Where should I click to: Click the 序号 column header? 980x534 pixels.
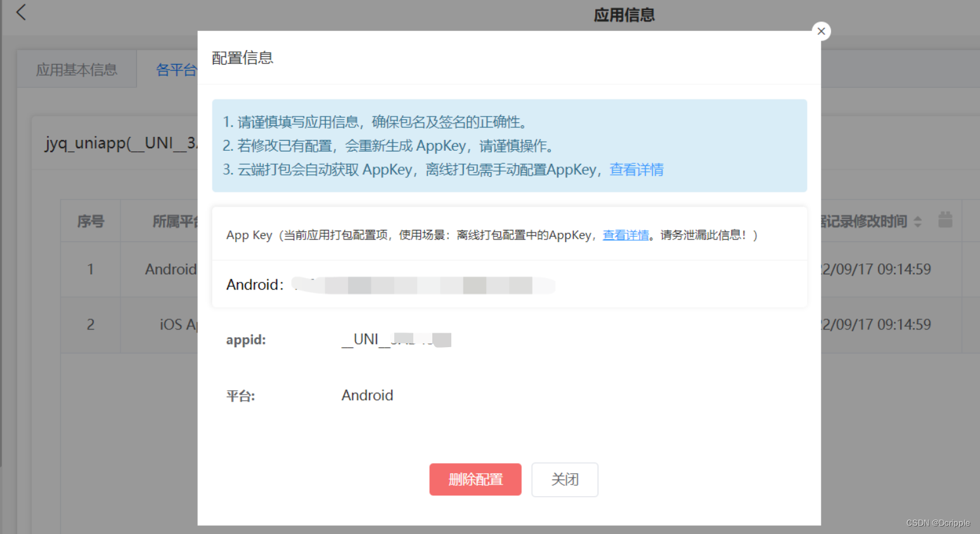point(91,221)
